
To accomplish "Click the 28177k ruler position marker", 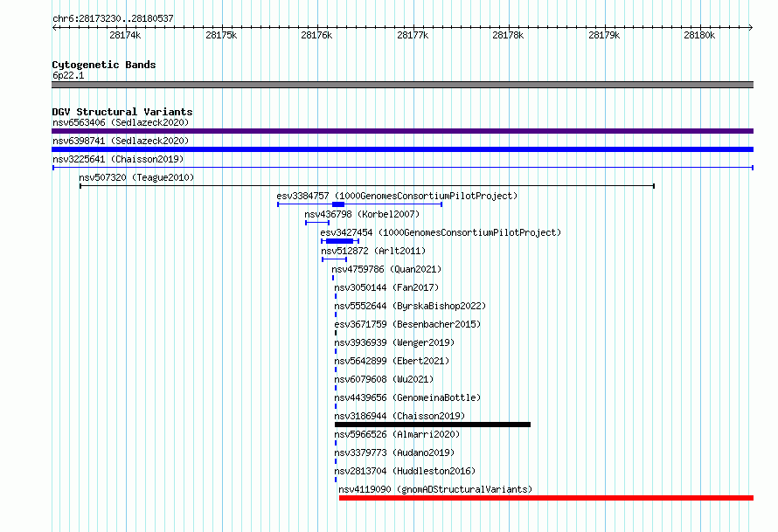I will click(413, 35).
